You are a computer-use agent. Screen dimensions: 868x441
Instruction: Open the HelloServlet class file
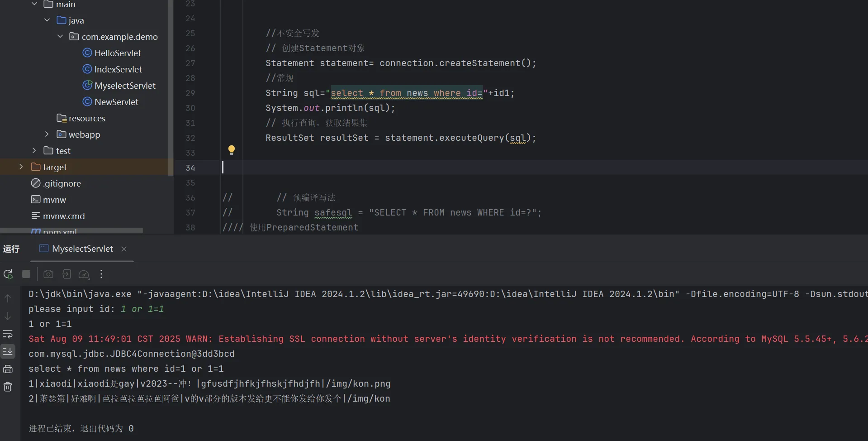[117, 53]
